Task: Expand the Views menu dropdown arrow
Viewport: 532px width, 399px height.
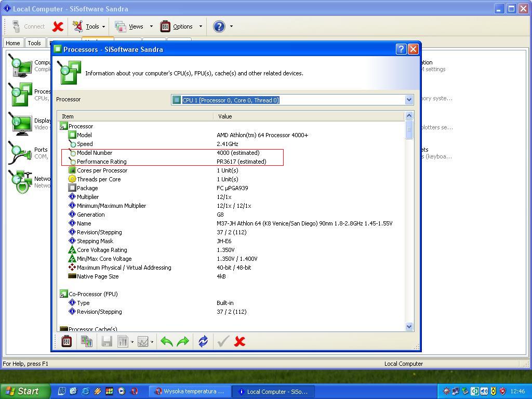Action: pos(151,26)
